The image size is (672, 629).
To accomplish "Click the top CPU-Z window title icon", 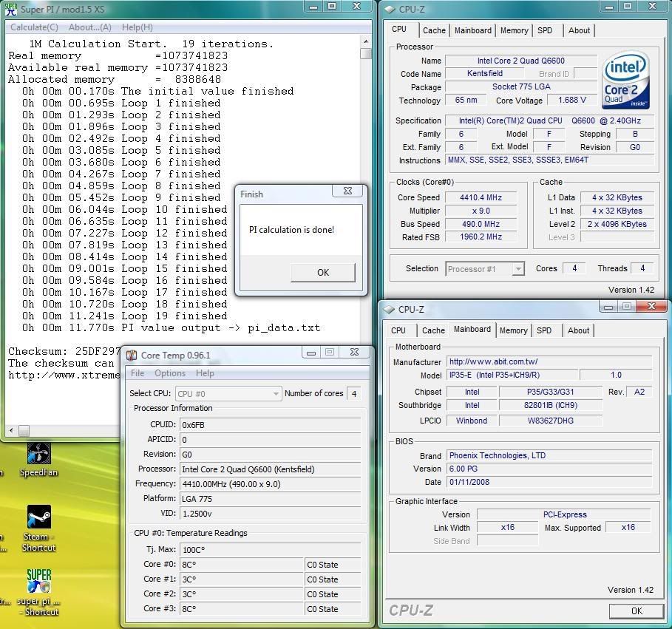I will tap(390, 9).
